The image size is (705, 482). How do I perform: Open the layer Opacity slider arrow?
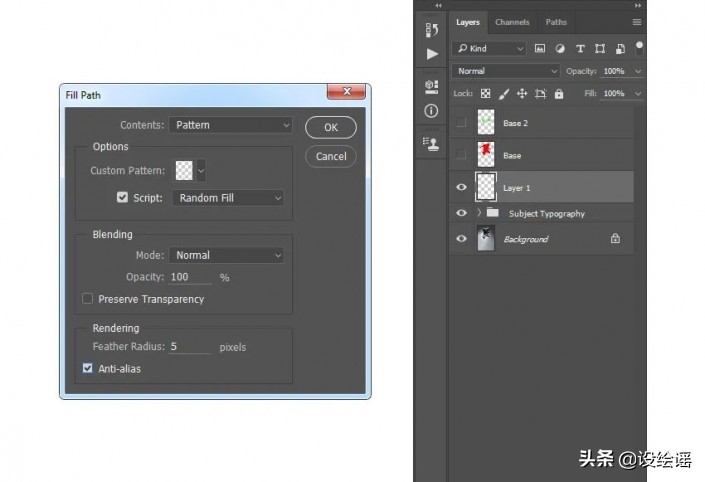point(638,71)
